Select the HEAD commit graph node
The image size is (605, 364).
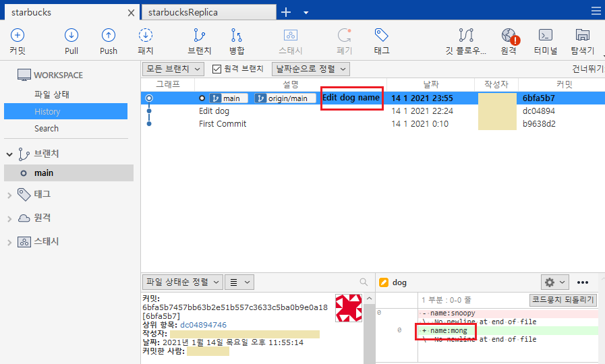click(x=149, y=98)
